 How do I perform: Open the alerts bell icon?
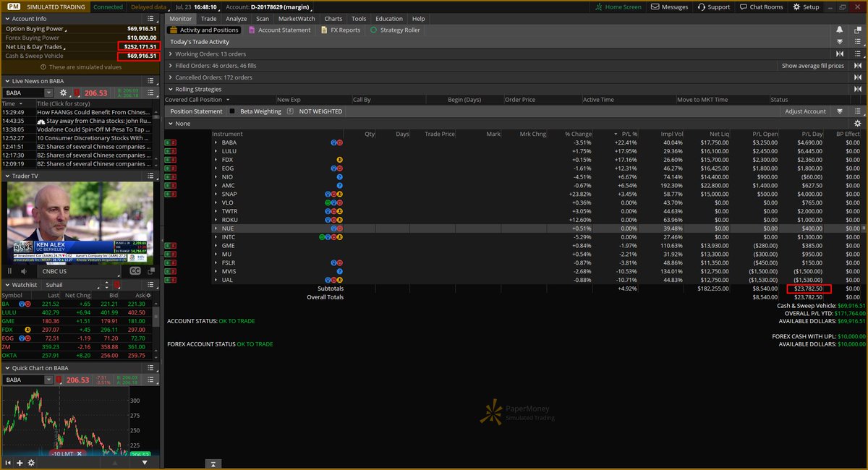(x=840, y=30)
